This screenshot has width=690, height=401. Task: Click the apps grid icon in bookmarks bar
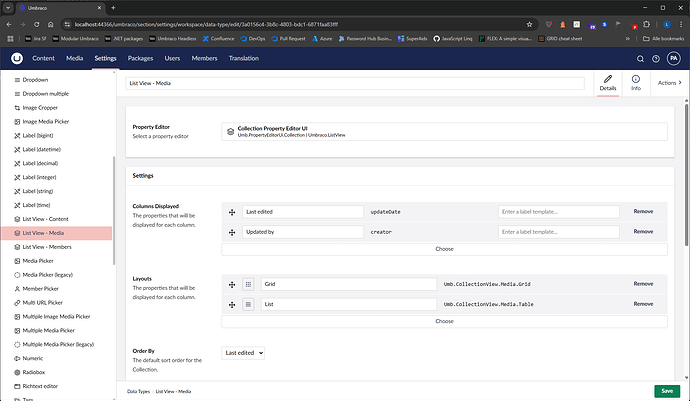point(11,39)
